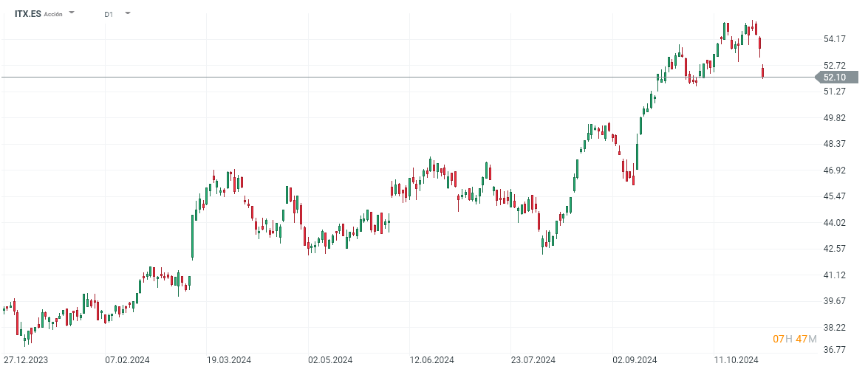
Task: Click the 54.17 price axis label
Action: coord(834,38)
